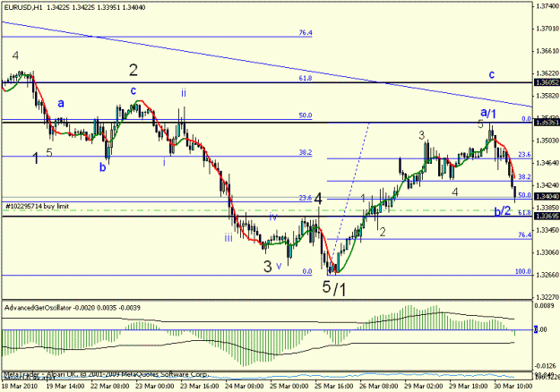Select the blue 'a' corrective wave label
The width and height of the screenshot is (560, 392).
(x=61, y=104)
